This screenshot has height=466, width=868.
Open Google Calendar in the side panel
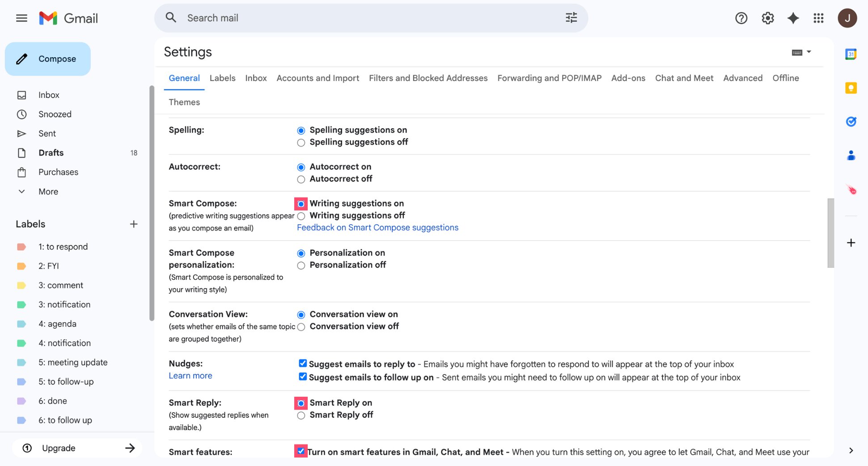pos(851,54)
